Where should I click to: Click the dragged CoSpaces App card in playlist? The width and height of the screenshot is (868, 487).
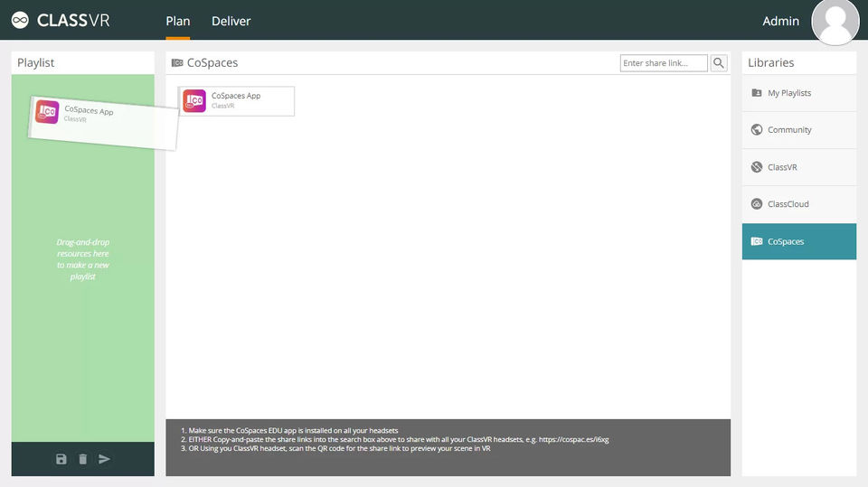(x=103, y=122)
